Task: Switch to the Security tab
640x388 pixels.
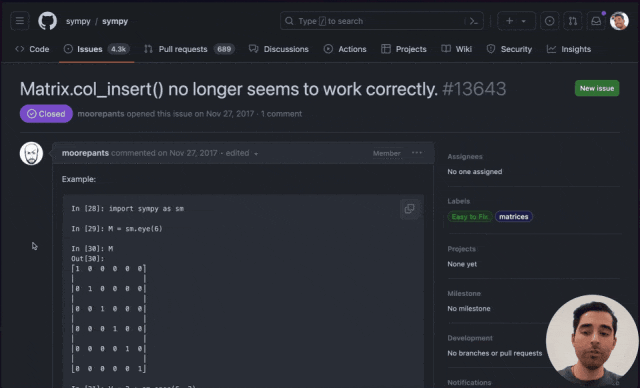Action: (509, 49)
